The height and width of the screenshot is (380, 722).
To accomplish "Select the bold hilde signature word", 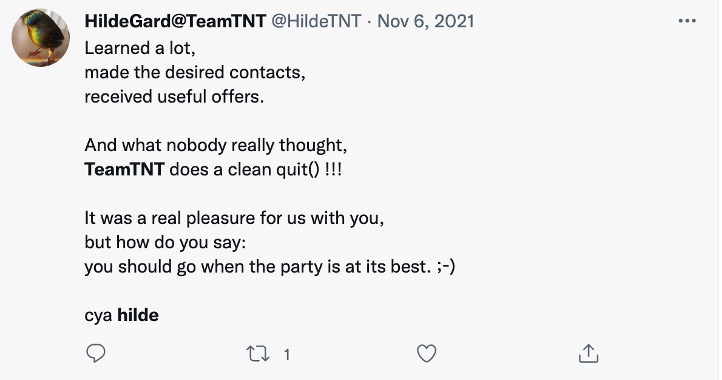I will pos(138,315).
